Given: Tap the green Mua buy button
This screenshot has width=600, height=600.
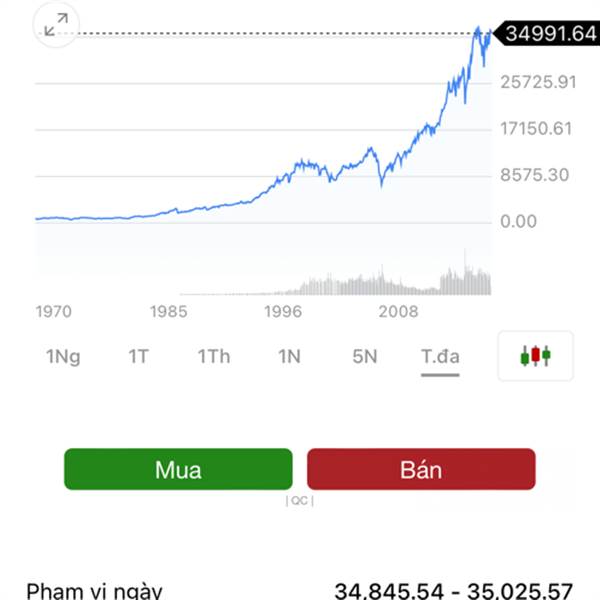Looking at the screenshot, I should coord(178,469).
